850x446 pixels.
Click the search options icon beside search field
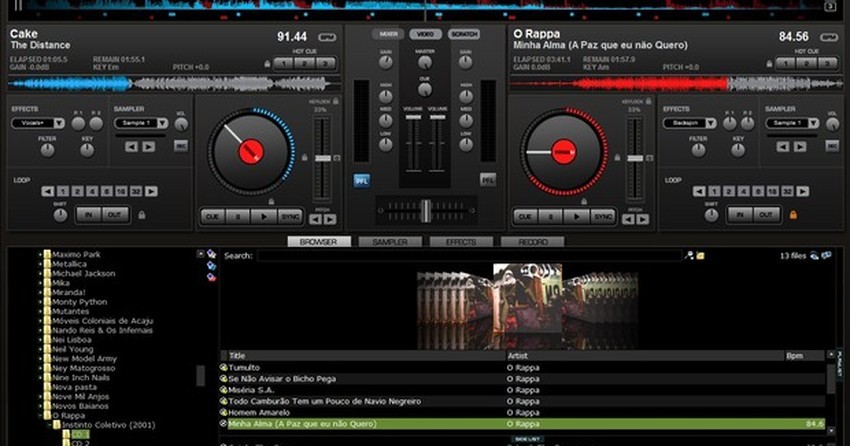point(689,255)
